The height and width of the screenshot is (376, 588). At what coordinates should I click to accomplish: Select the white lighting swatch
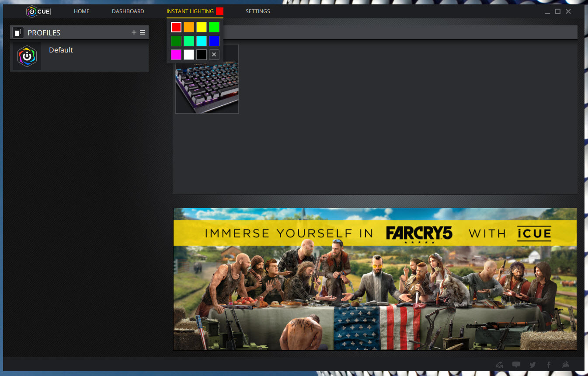(189, 55)
